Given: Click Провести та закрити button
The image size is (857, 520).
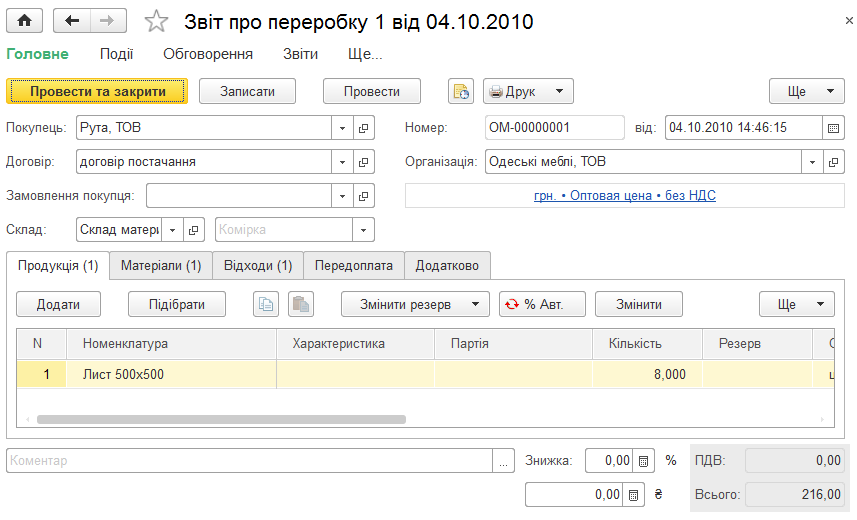Looking at the screenshot, I should (97, 91).
